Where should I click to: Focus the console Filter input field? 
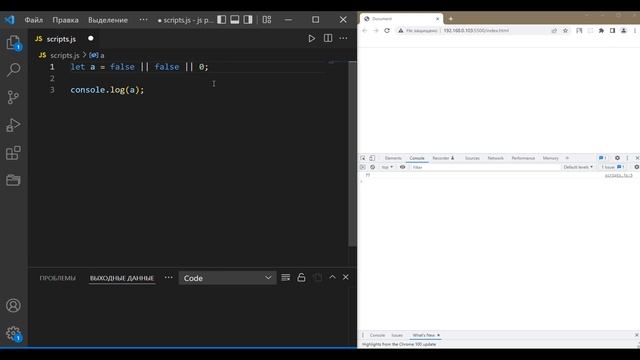pyautogui.click(x=485, y=167)
